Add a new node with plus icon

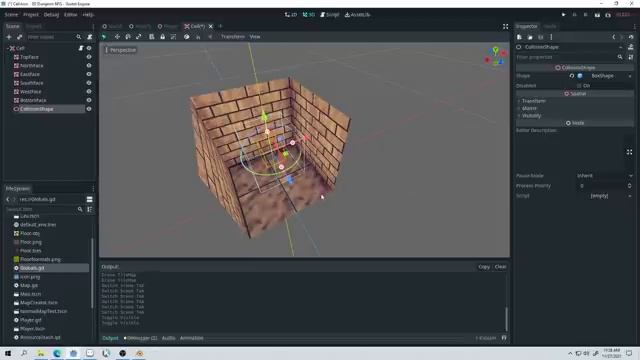click(x=9, y=37)
